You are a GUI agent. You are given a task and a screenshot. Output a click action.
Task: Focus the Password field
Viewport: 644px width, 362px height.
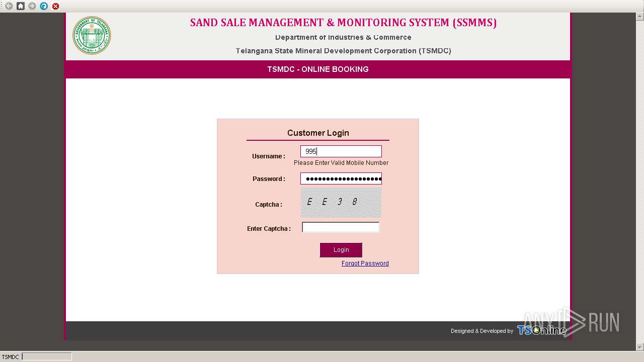tap(341, 178)
